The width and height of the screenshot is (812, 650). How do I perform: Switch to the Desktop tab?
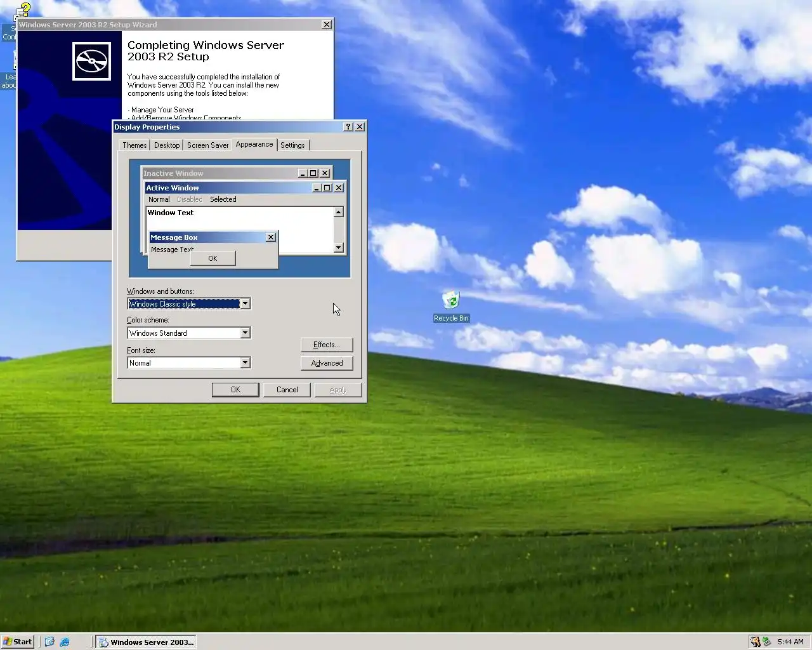coord(167,145)
